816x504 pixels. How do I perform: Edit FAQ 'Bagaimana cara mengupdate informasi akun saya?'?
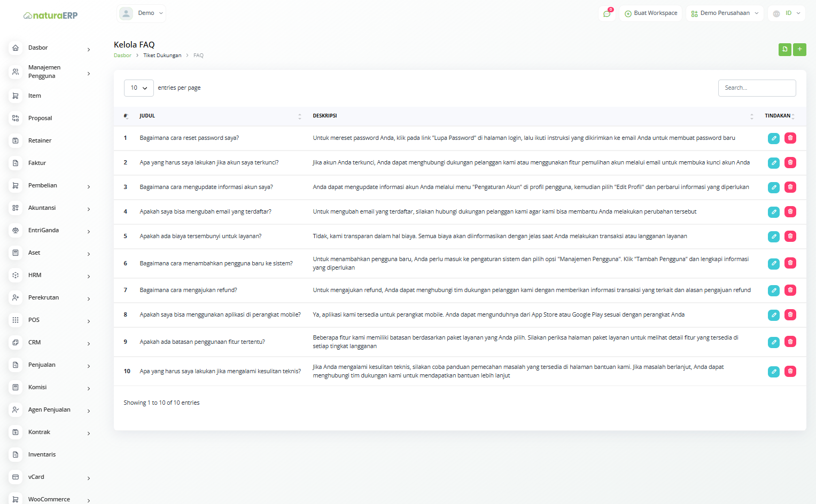[774, 187]
